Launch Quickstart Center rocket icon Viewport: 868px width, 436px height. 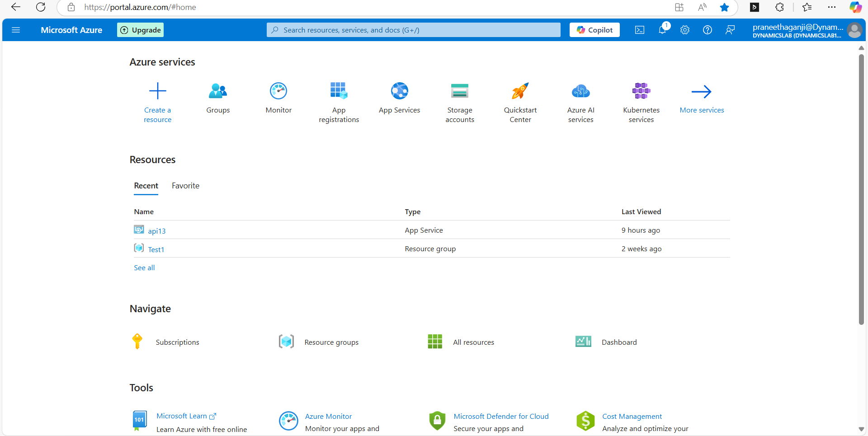point(520,91)
